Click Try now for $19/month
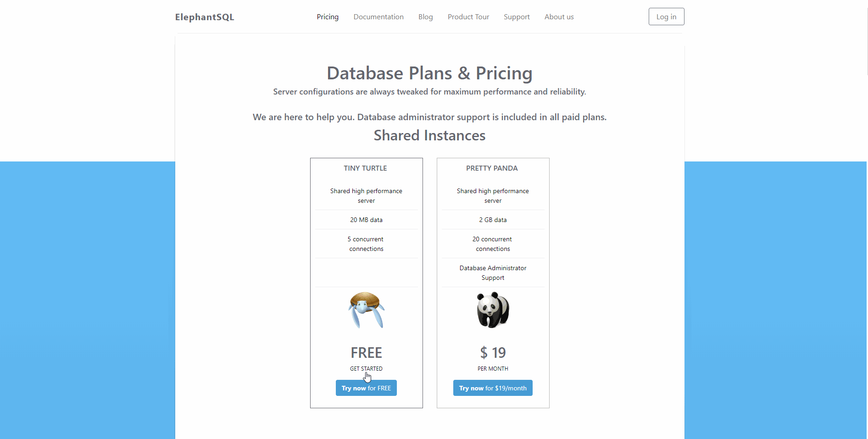The image size is (868, 439). (x=492, y=388)
